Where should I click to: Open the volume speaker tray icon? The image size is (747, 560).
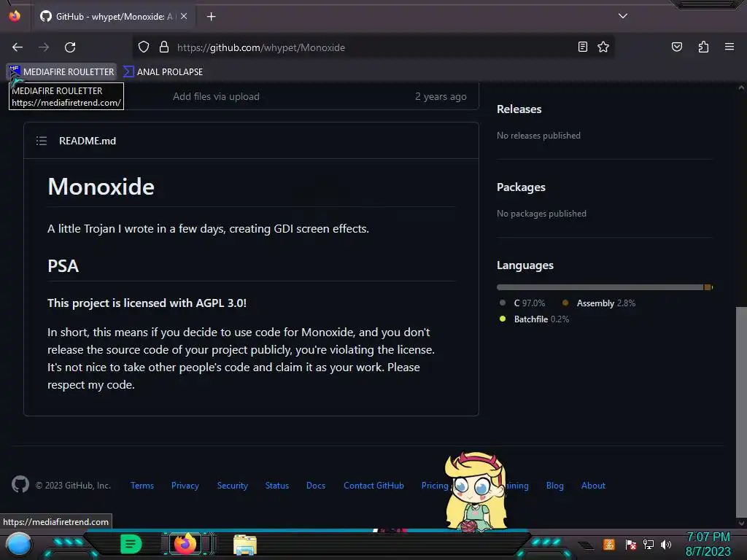coord(666,544)
